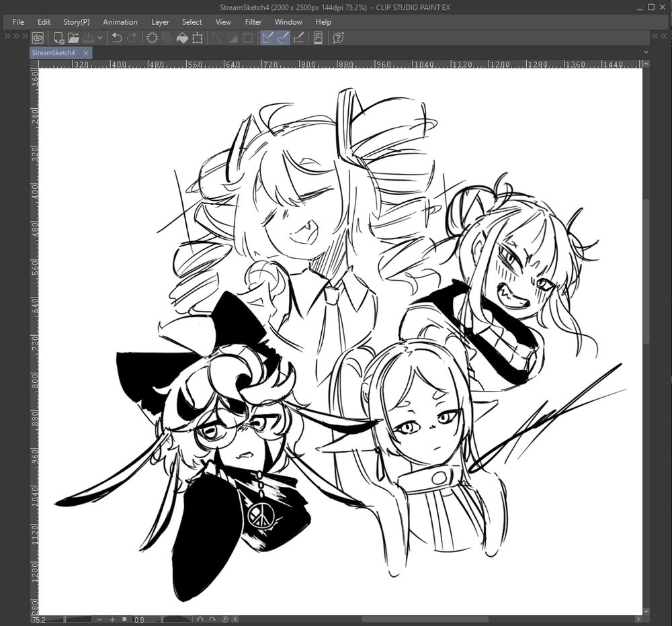Click the vertical scrollbar up arrow
This screenshot has width=672, height=626.
646,64
